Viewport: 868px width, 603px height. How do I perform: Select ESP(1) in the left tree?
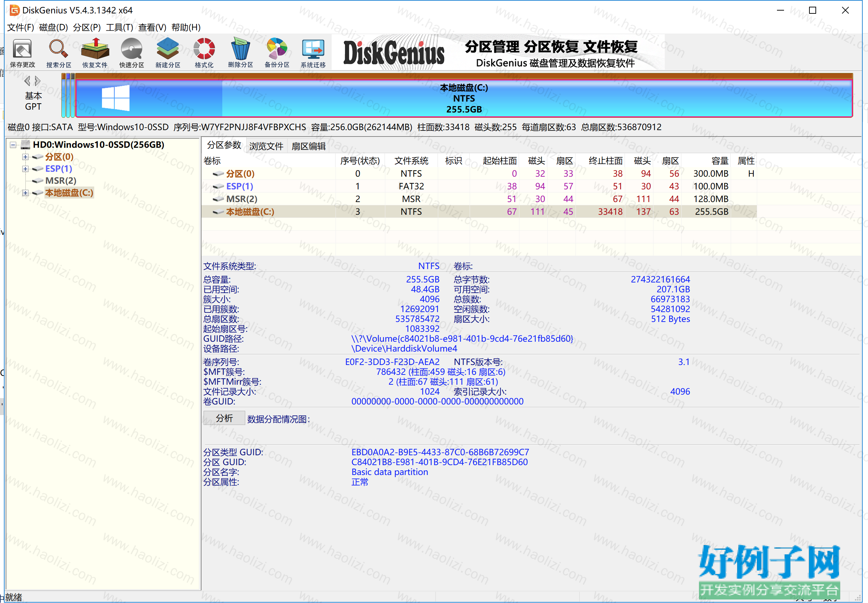[x=59, y=169]
